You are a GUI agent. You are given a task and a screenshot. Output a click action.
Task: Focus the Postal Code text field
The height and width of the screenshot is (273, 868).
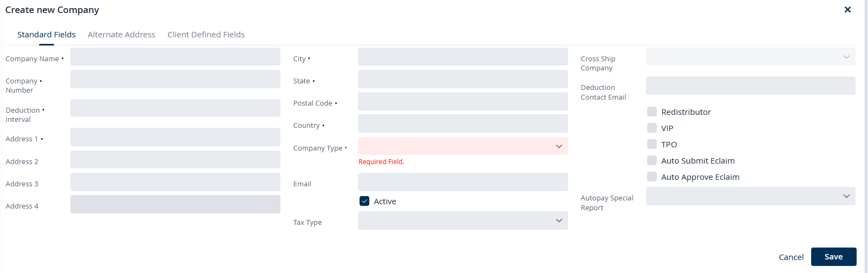(x=462, y=101)
